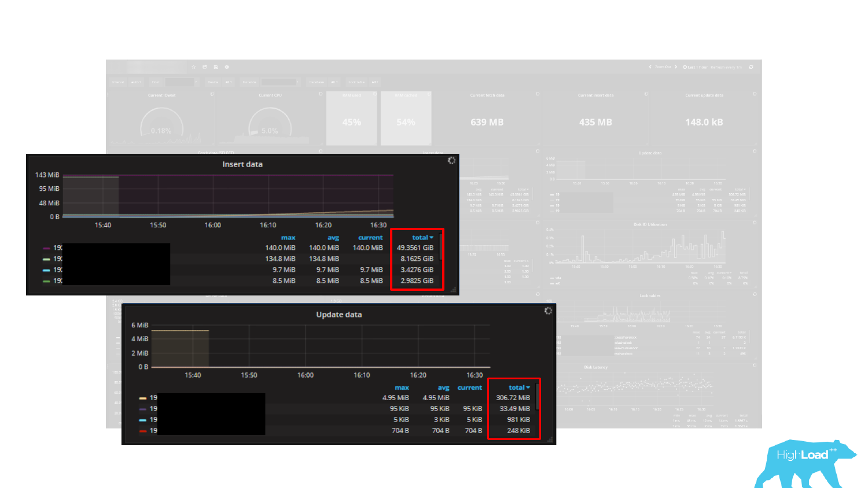The height and width of the screenshot is (488, 868).
Task: Open the Device All dropdown
Action: coord(229,82)
